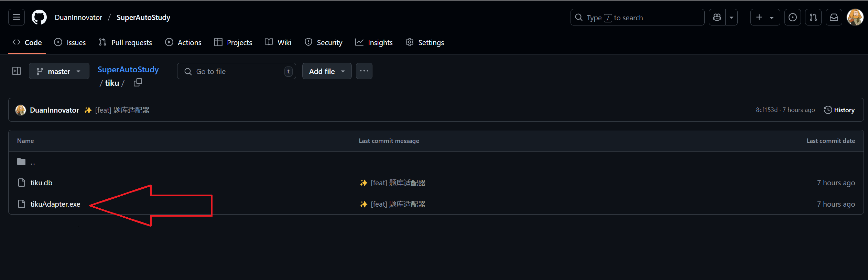Open DuanInnovator commit author link
The height and width of the screenshot is (280, 868).
point(54,110)
